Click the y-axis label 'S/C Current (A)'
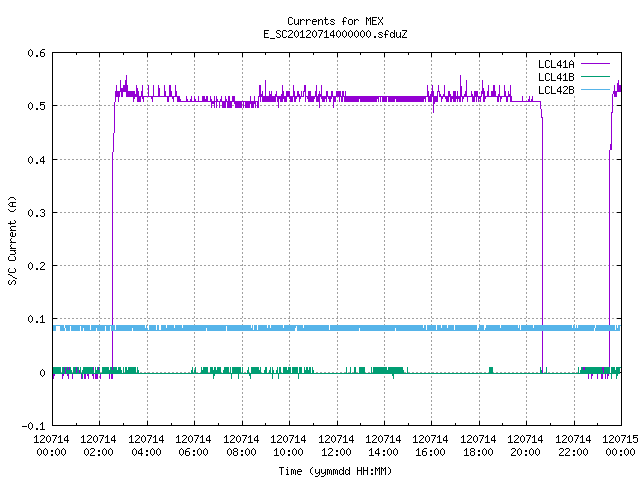Image resolution: width=640 pixels, height=480 pixels. point(12,240)
